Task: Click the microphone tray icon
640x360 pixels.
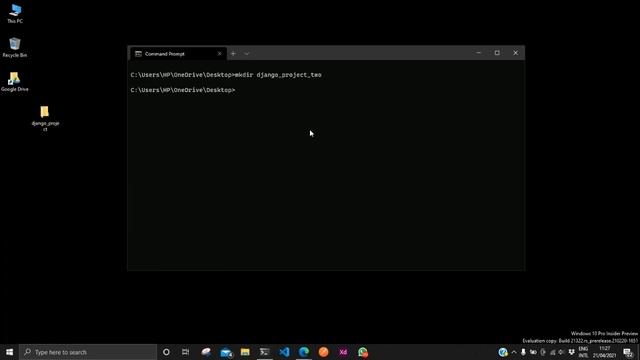Action: 523,352
